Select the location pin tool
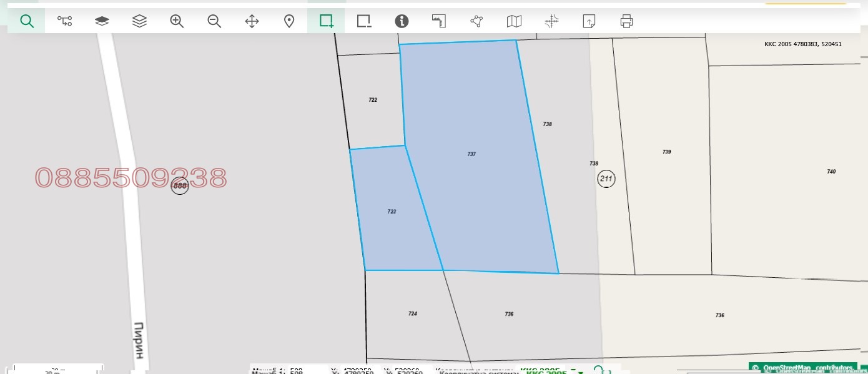Image resolution: width=868 pixels, height=374 pixels. click(x=289, y=21)
